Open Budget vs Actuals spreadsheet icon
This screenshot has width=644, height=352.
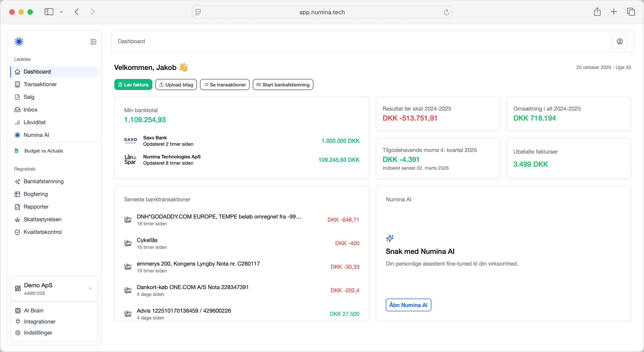coord(17,150)
